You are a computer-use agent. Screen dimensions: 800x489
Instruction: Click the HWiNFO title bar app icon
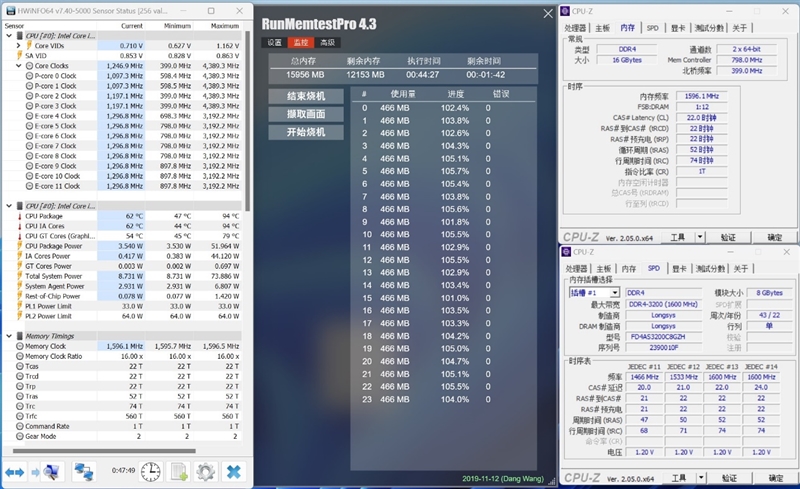point(10,11)
